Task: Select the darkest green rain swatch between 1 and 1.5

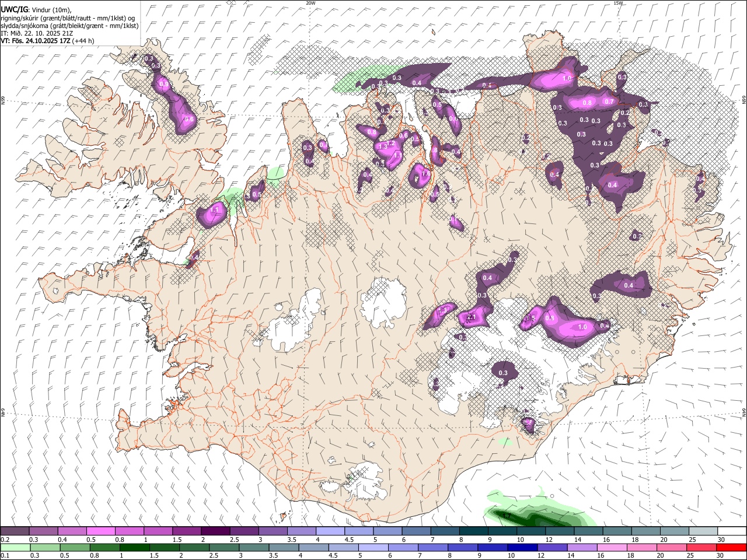Action: tap(134, 548)
